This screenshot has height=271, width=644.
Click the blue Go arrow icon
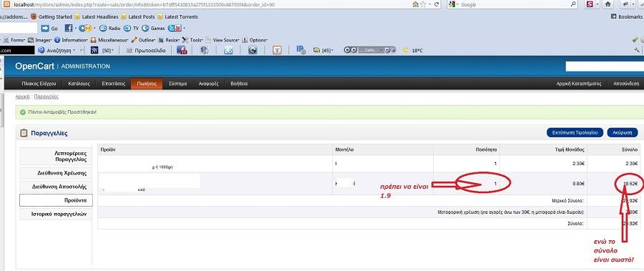(x=45, y=29)
